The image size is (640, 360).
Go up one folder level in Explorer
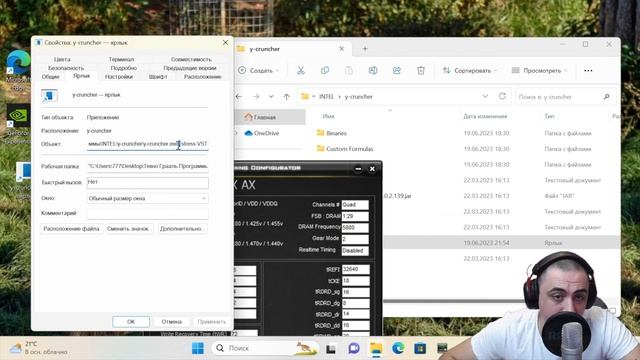[287, 97]
